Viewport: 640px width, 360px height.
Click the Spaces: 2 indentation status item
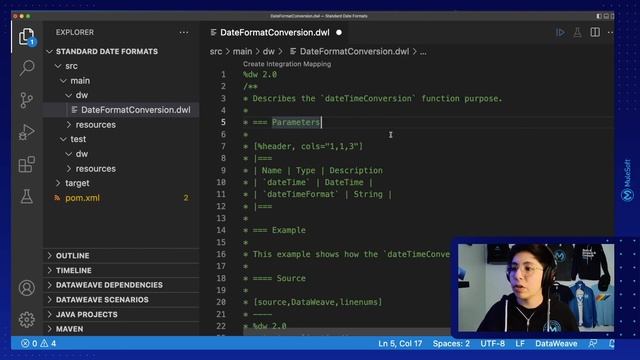pos(451,344)
